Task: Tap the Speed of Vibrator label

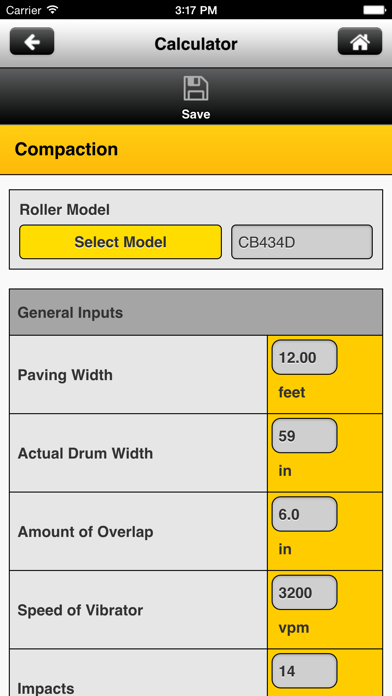Action: pos(80,610)
